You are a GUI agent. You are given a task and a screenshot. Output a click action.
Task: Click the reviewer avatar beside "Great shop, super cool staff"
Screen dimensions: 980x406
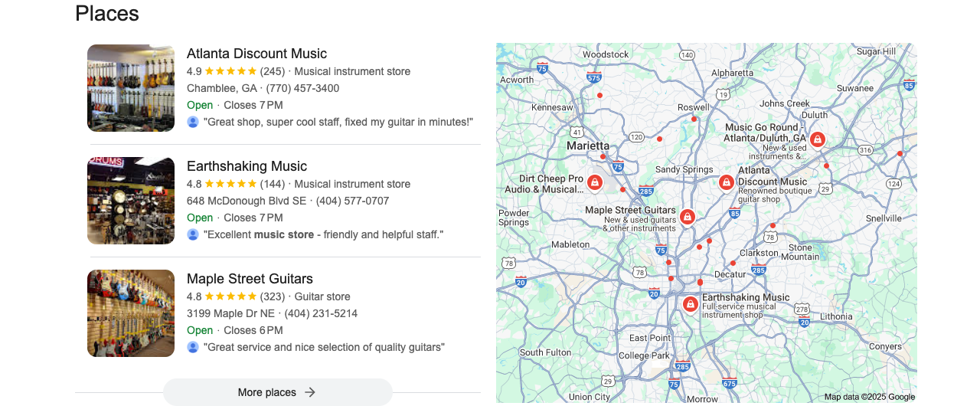click(193, 122)
